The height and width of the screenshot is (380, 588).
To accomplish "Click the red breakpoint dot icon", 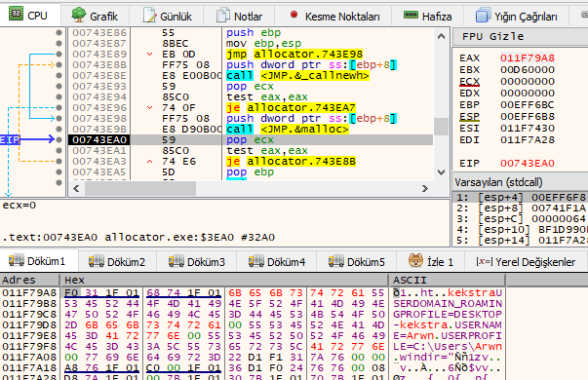I will (294, 15).
